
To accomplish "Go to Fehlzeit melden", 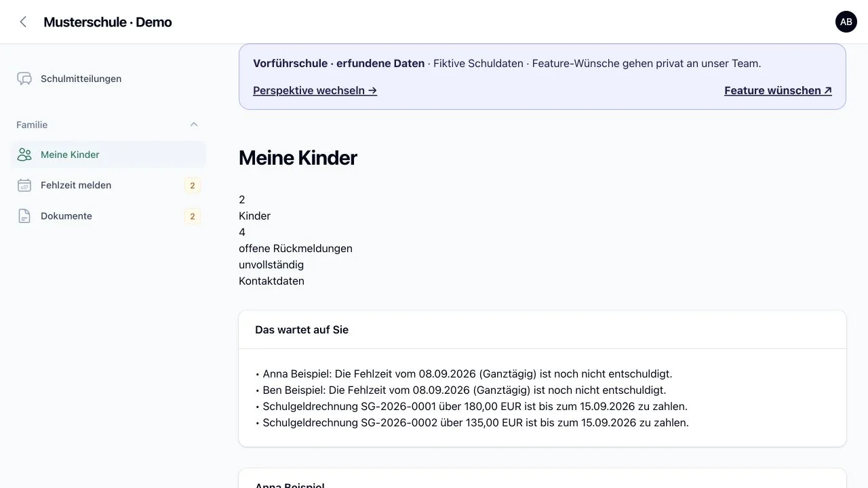I will click(108, 185).
